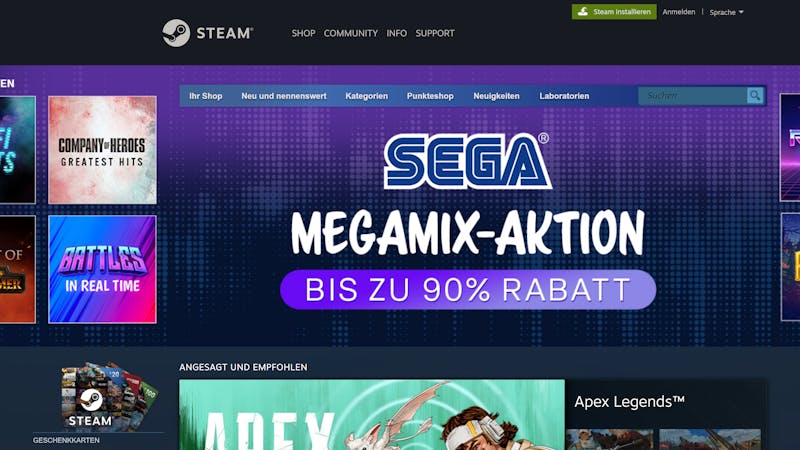Select the SUPPORT menu item
The image size is (800, 450).
pyautogui.click(x=435, y=33)
